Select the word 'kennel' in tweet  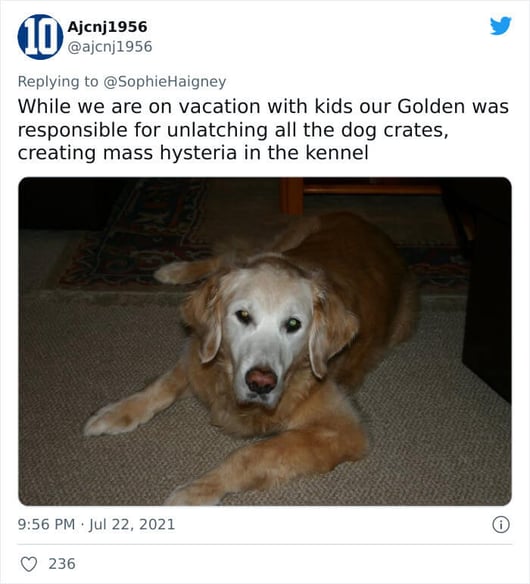(337, 153)
